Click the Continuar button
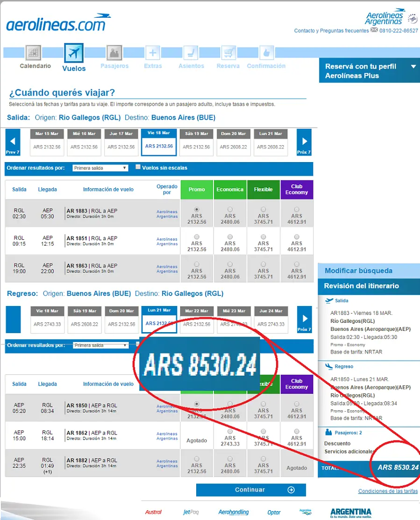 251,490
